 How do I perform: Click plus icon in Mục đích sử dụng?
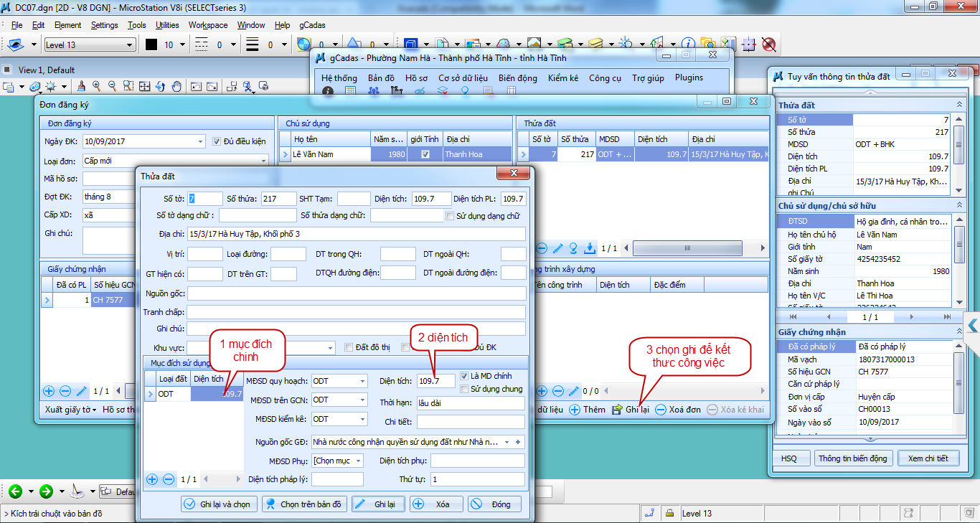click(x=151, y=479)
